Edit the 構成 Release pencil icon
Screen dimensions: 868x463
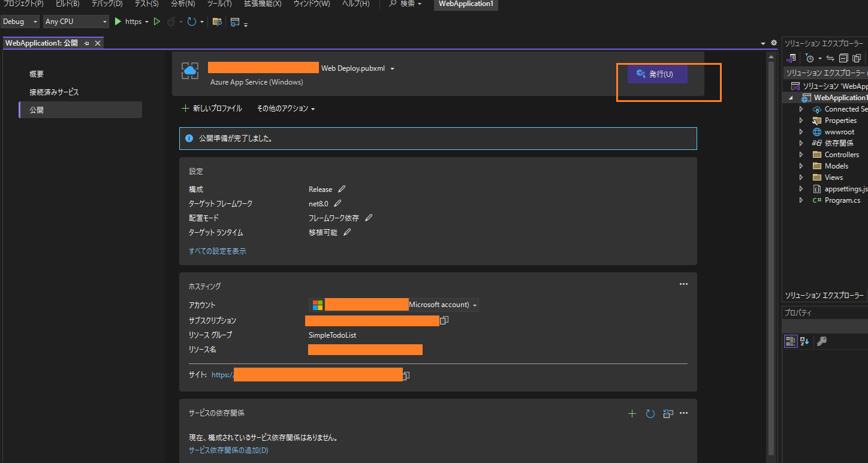point(342,189)
